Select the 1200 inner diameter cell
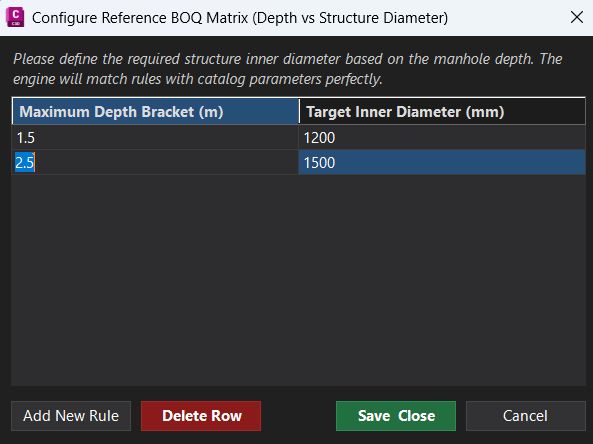Image resolution: width=593 pixels, height=444 pixels. pyautogui.click(x=442, y=138)
